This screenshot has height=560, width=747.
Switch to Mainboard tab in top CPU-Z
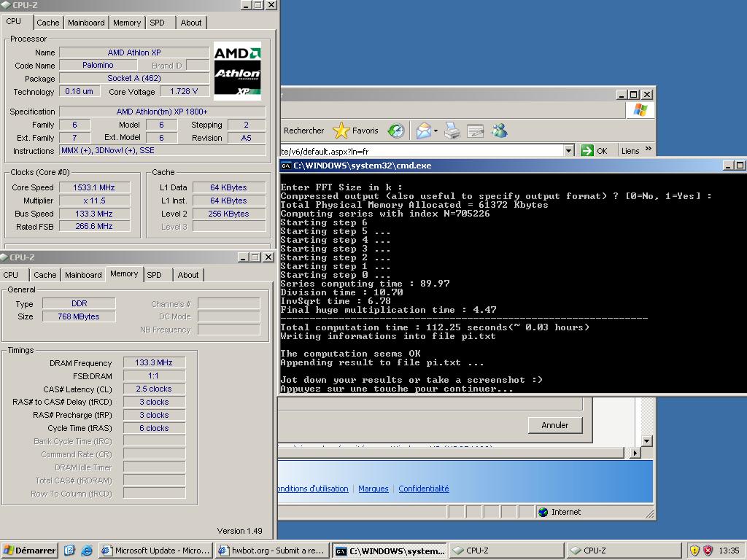pos(86,23)
